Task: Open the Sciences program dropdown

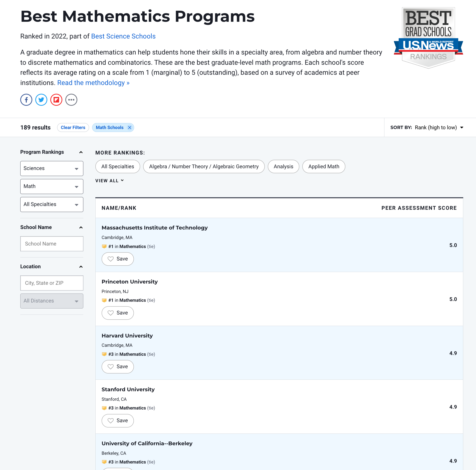Action: (52, 168)
